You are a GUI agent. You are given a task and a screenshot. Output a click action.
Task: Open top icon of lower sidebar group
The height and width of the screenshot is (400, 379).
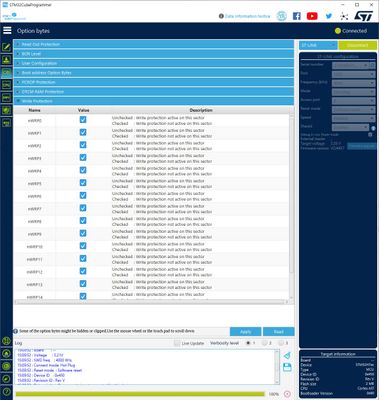6,341
